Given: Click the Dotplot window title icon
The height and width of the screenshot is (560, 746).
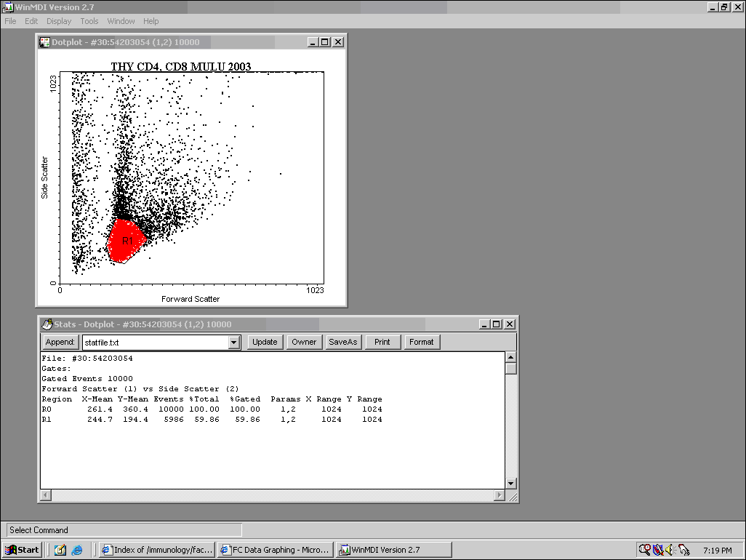Looking at the screenshot, I should point(44,42).
